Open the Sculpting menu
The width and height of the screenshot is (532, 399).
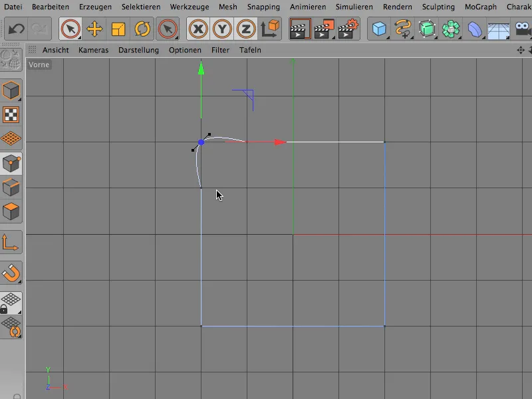pos(438,7)
